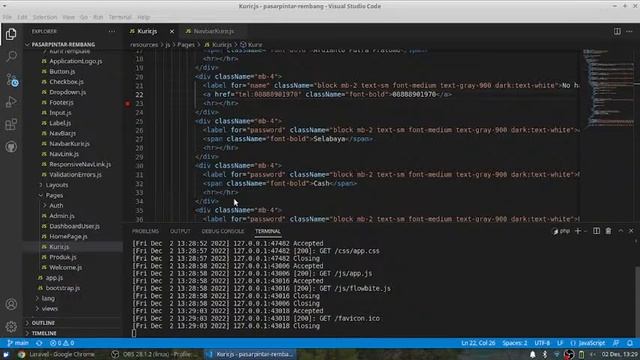Open ApplicationLogo.js in the explorer

click(76, 61)
